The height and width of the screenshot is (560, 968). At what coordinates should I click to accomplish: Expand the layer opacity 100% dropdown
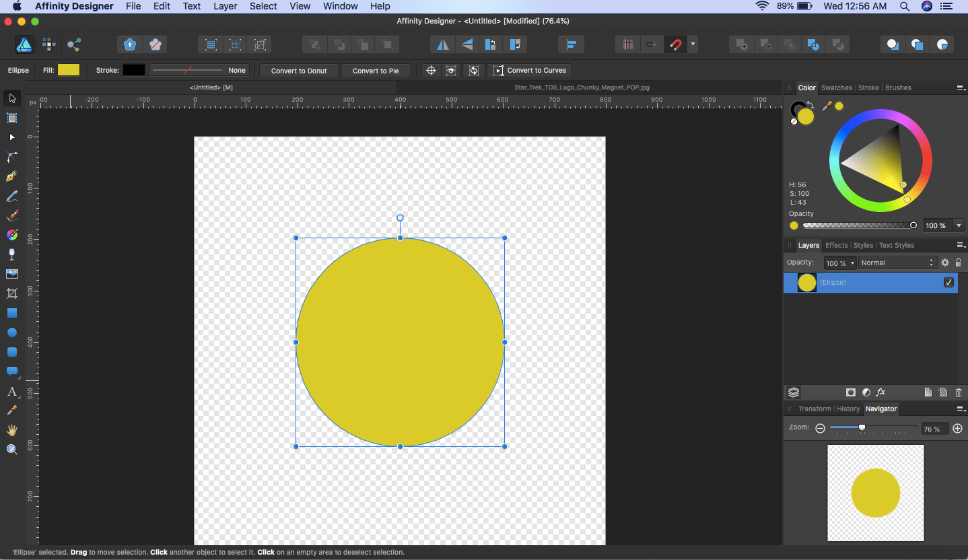pos(840,263)
